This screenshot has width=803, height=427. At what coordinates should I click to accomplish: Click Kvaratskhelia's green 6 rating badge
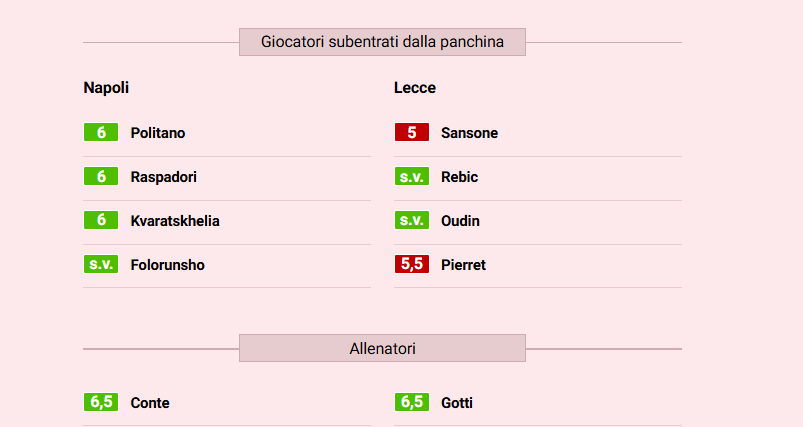pos(101,221)
